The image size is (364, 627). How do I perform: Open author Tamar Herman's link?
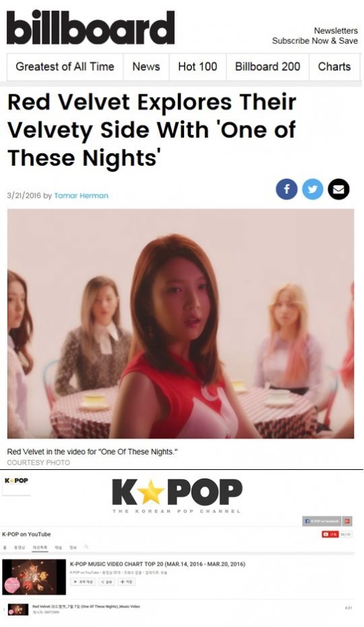(x=81, y=196)
